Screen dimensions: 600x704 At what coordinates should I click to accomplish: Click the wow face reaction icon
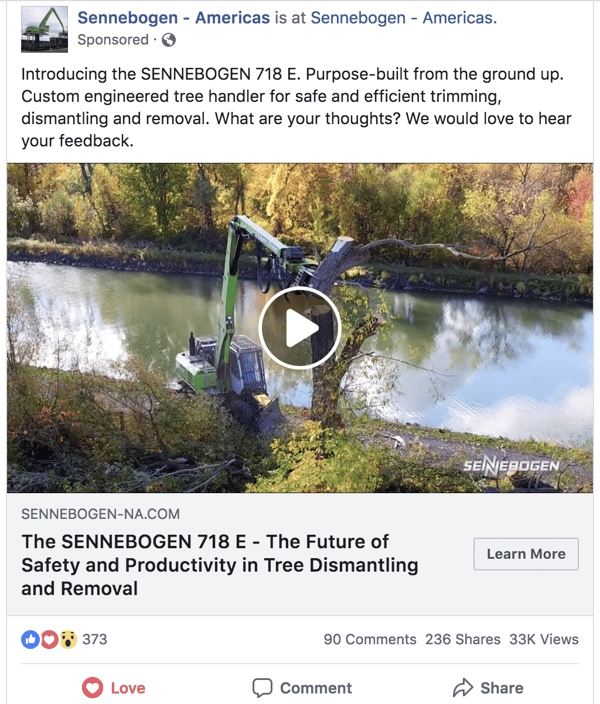click(x=68, y=639)
